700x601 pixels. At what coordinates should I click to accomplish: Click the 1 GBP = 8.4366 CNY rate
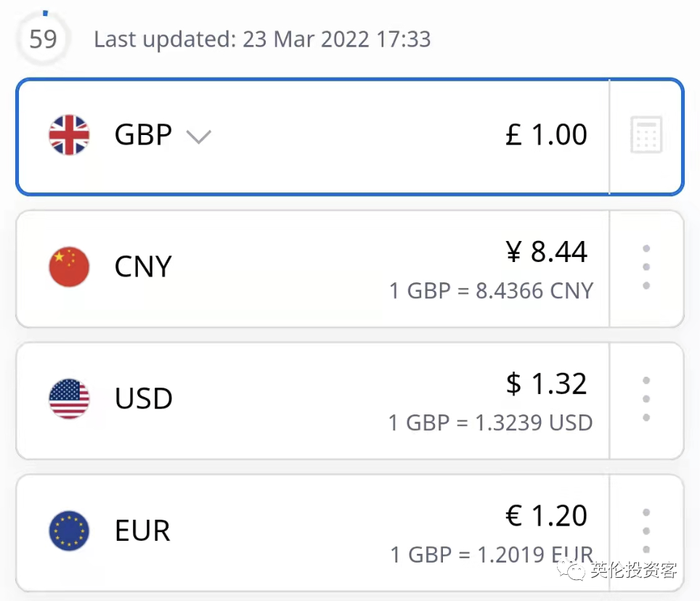491,291
